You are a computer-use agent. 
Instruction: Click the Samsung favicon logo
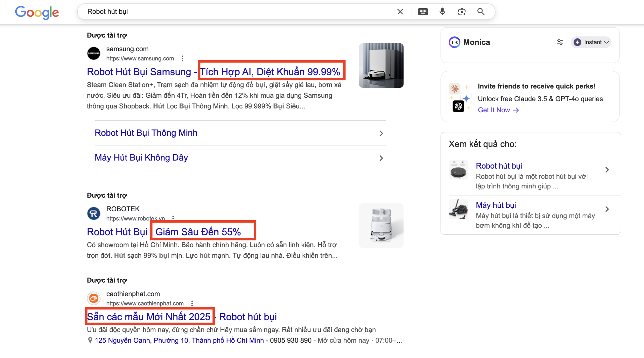coord(94,54)
